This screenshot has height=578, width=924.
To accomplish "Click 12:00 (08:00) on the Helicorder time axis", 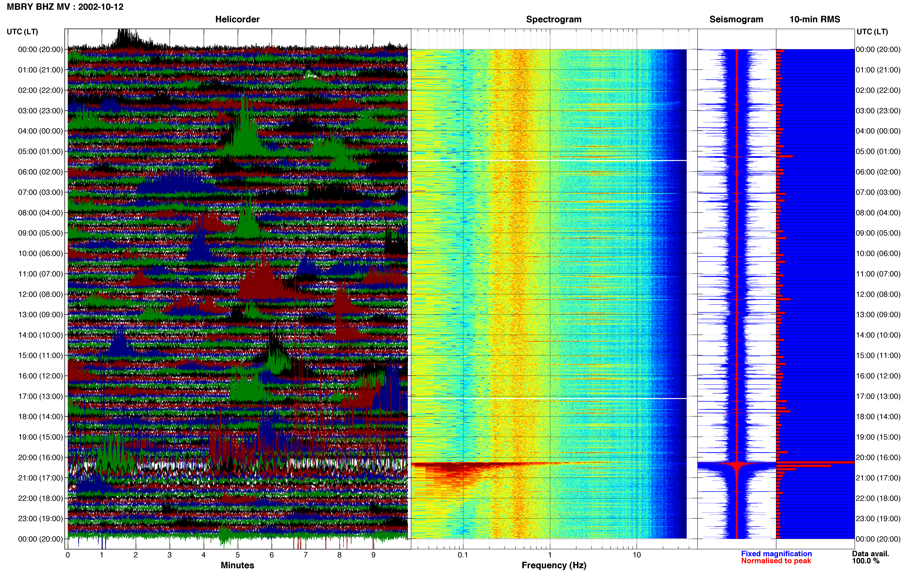I will pyautogui.click(x=41, y=294).
